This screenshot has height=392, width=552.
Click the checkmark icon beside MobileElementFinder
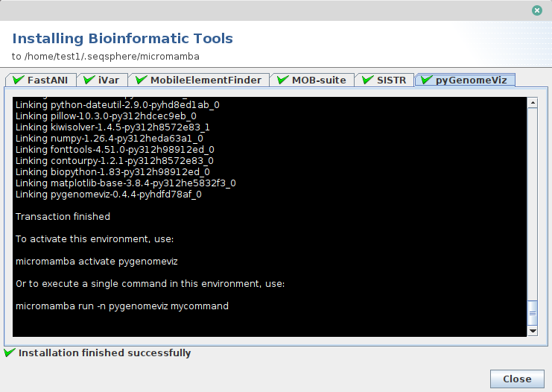tap(141, 80)
